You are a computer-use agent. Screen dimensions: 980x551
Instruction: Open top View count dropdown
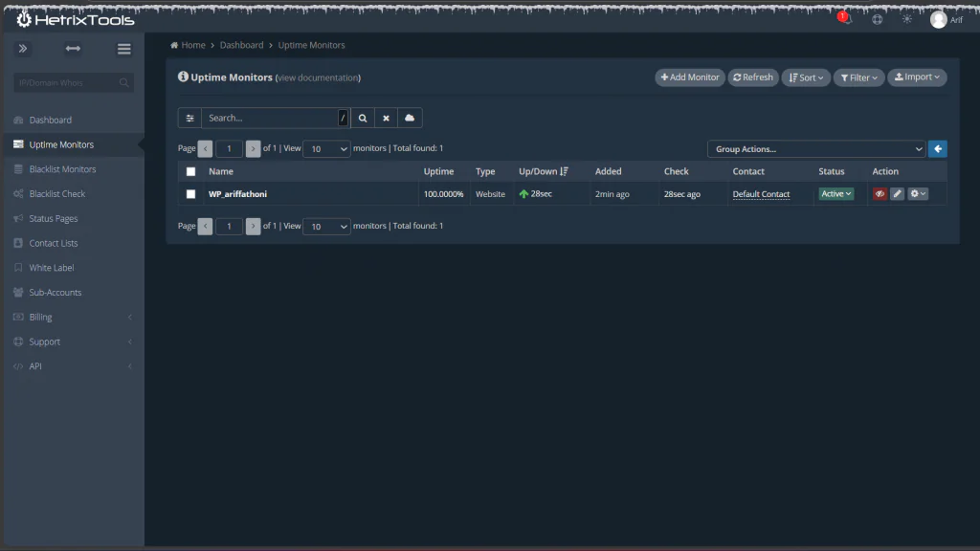[x=326, y=148]
